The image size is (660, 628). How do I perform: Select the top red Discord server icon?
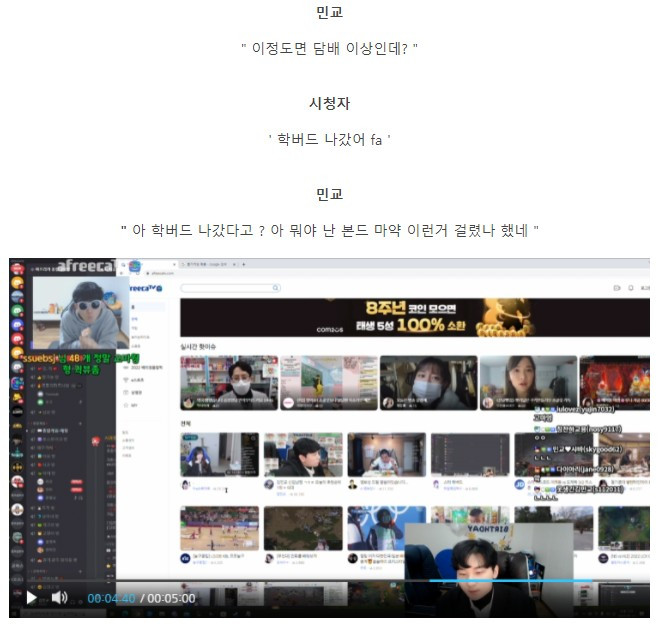pos(17,269)
